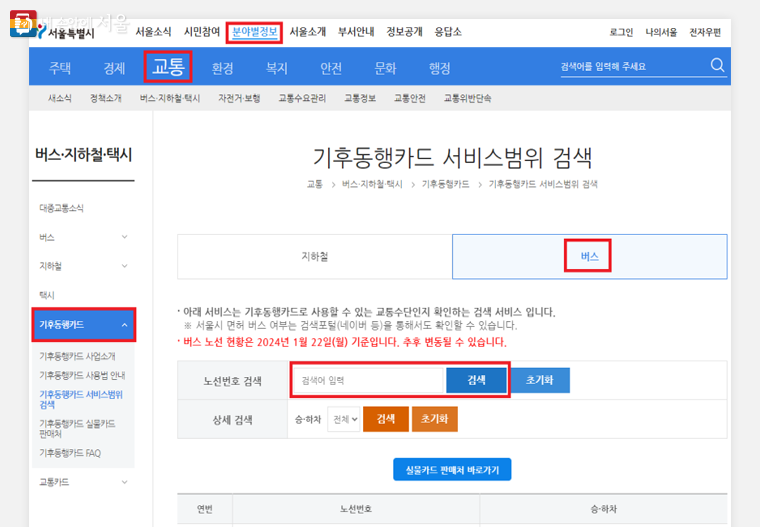Expand the 교통카드 sidebar section chevron
This screenshot has height=527, width=760.
(125, 482)
